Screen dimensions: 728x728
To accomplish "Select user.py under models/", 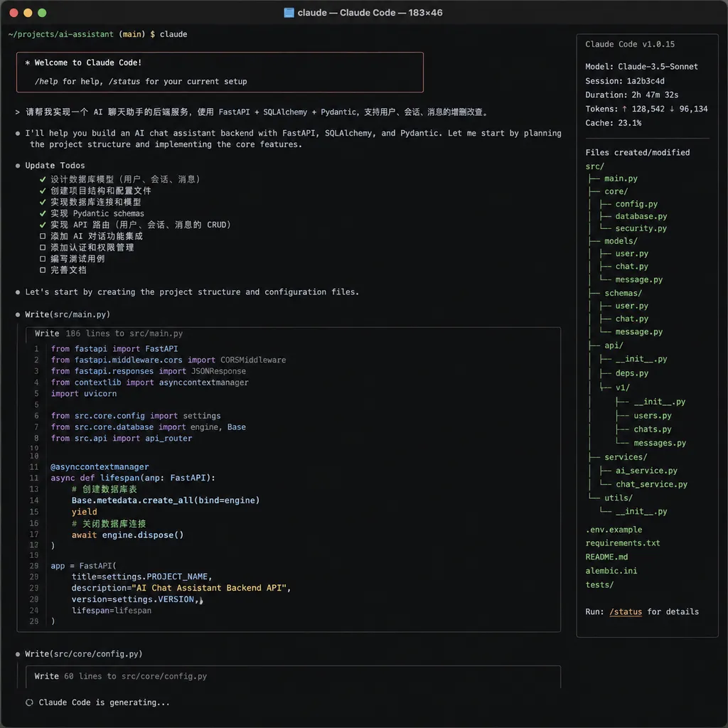I will (632, 254).
